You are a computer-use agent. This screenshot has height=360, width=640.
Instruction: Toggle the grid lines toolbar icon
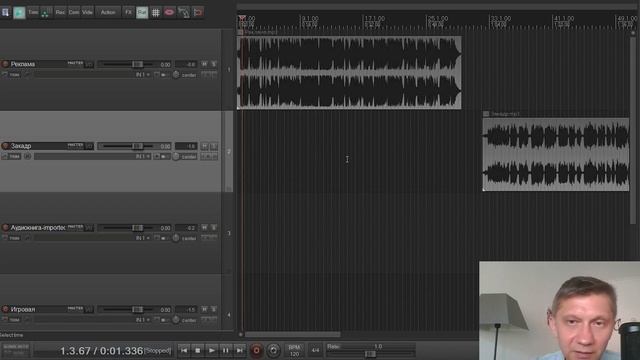tap(156, 13)
